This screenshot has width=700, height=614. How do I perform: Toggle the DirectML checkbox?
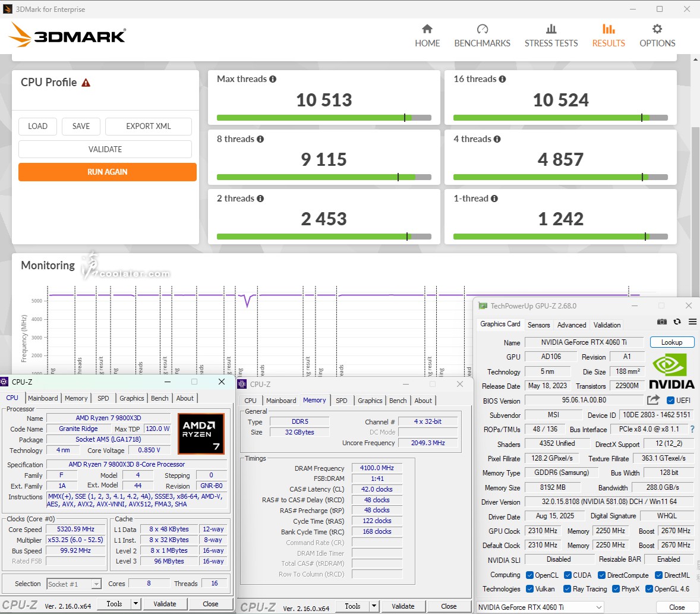tap(658, 575)
